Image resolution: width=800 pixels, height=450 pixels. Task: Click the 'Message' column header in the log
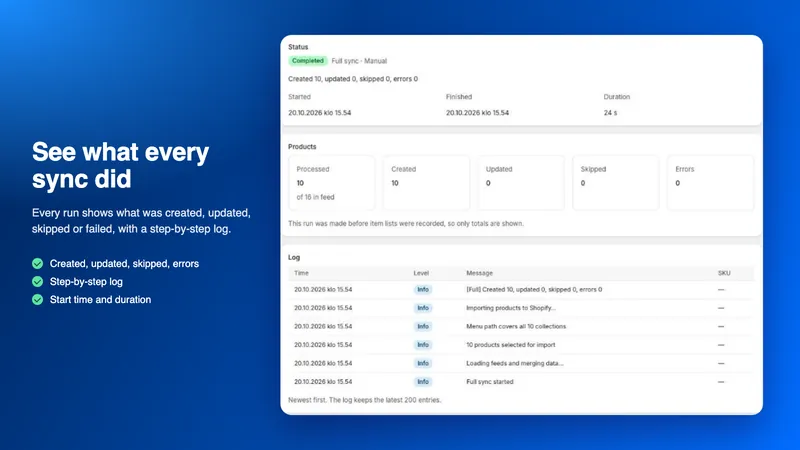coord(480,273)
